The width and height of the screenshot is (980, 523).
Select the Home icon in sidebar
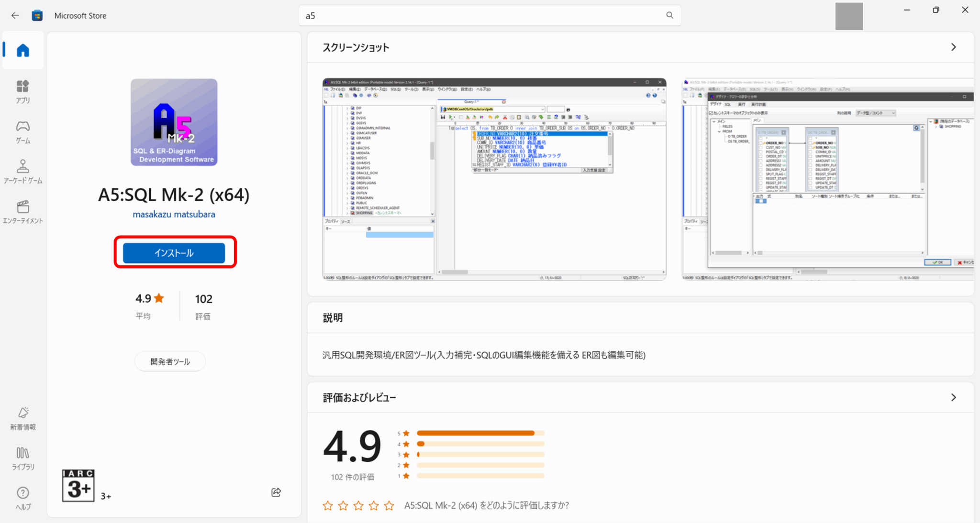[x=22, y=50]
